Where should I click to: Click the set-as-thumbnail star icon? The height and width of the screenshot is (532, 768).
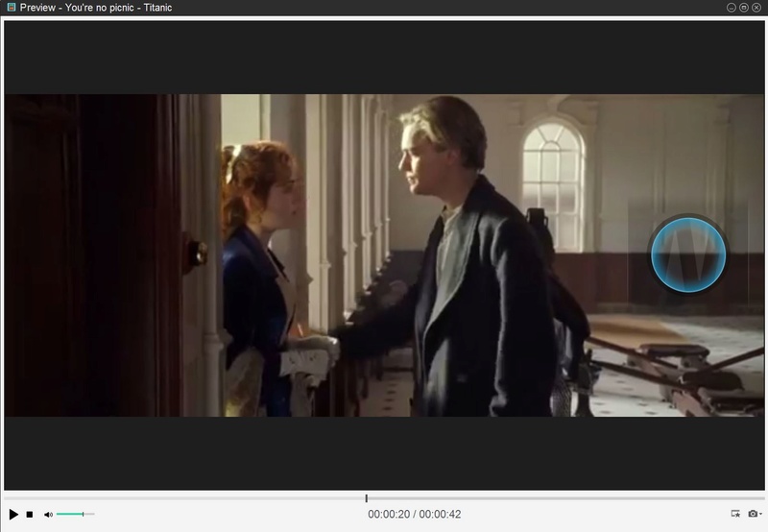735,514
